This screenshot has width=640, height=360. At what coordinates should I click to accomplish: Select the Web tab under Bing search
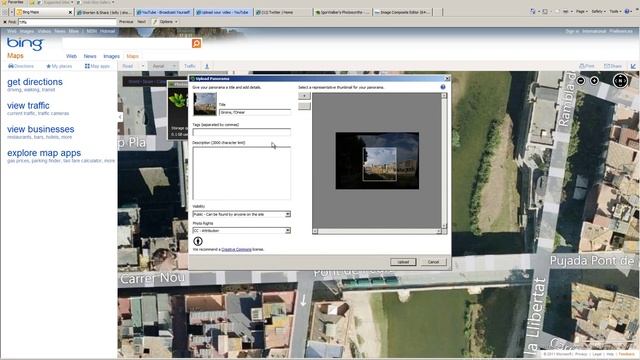[71, 56]
